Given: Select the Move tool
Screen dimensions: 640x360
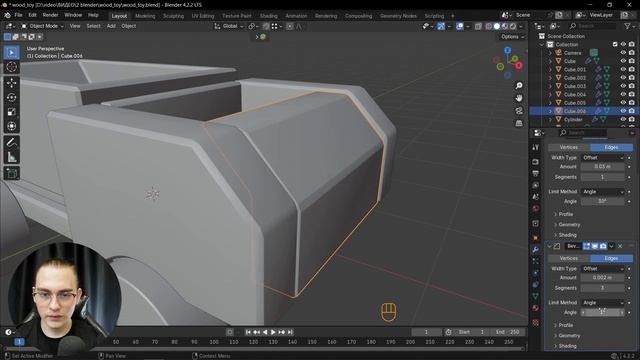Looking at the screenshot, I should tap(11, 83).
